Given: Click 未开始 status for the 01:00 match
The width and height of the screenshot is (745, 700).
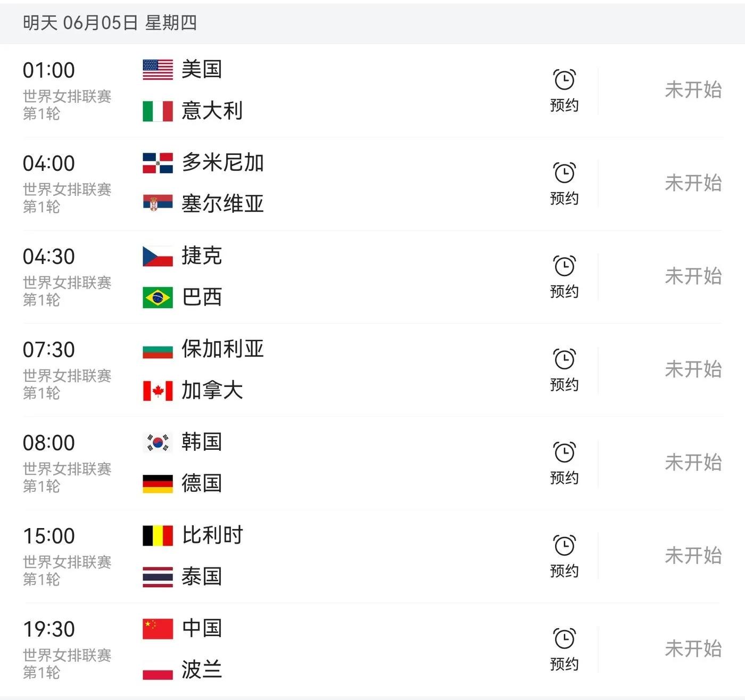Looking at the screenshot, I should point(693,90).
